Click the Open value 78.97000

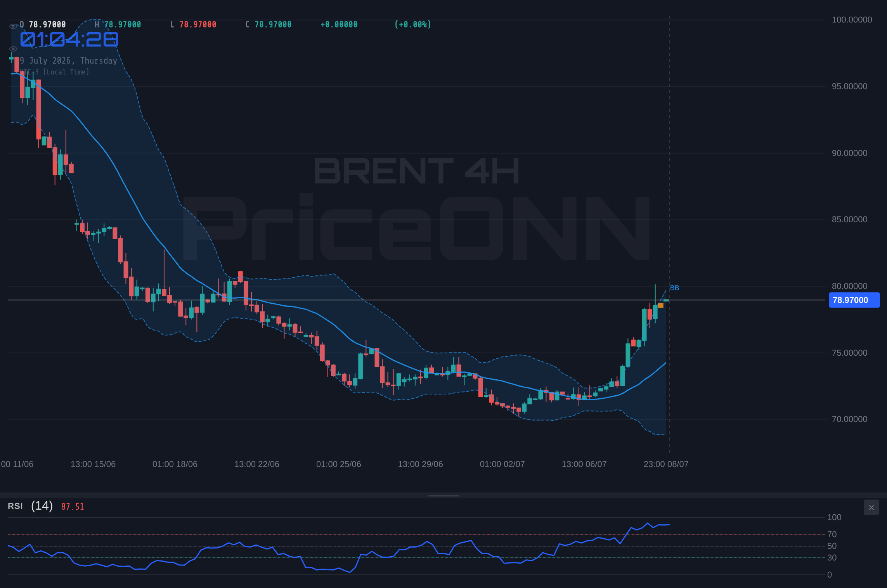pyautogui.click(x=47, y=24)
